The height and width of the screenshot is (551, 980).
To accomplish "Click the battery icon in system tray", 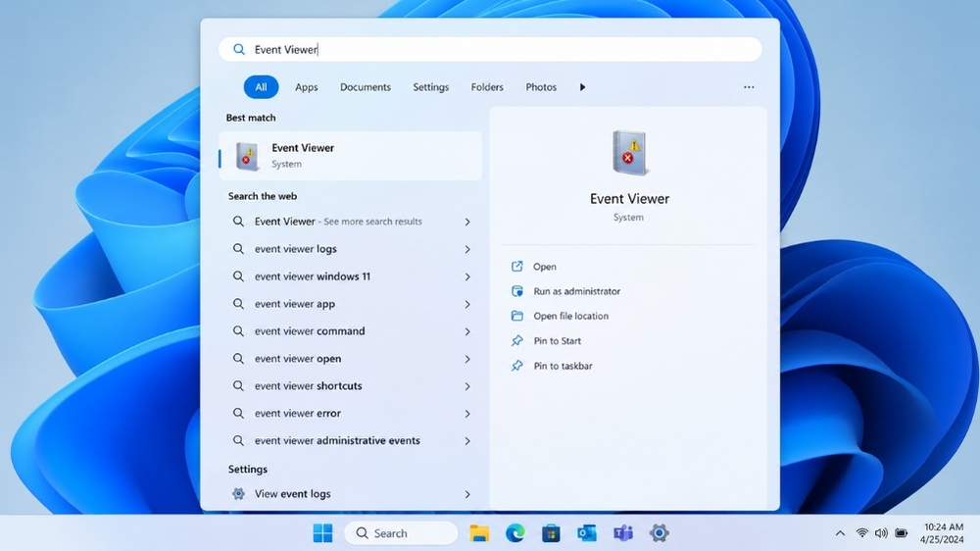I will click(x=901, y=533).
